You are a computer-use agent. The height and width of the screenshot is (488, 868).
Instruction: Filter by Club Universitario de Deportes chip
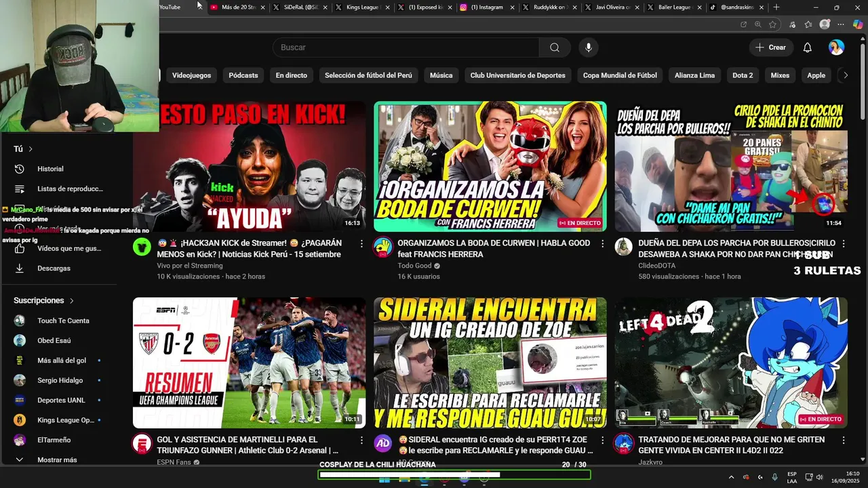point(518,75)
